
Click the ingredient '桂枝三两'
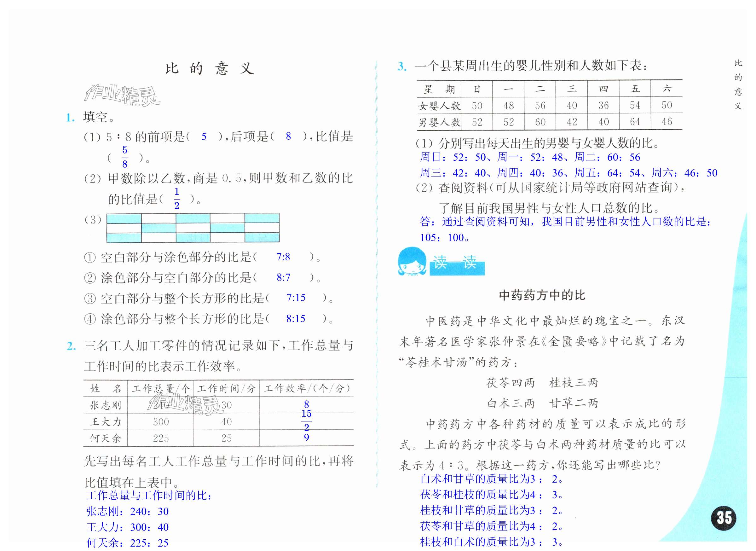pos(574,383)
